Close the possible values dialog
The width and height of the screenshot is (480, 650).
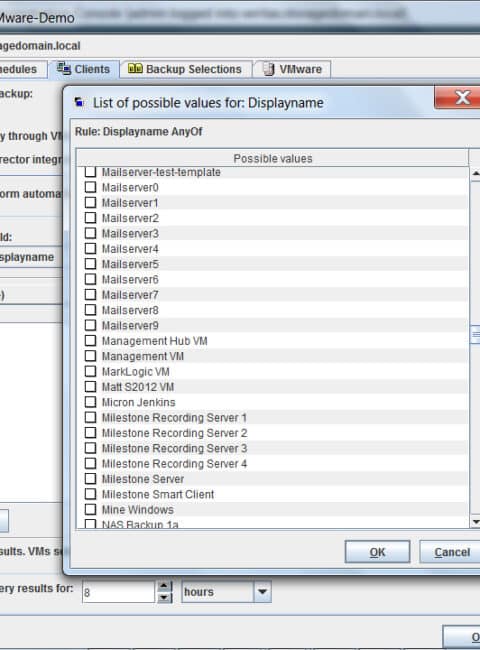click(x=458, y=98)
